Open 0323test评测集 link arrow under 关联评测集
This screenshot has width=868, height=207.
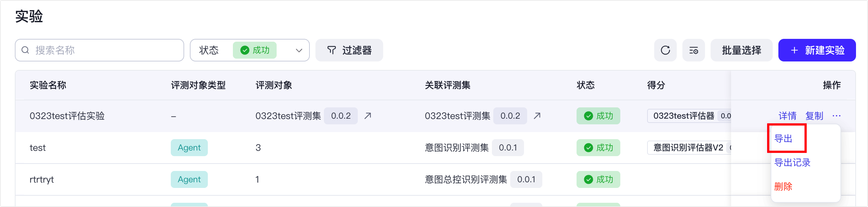click(x=537, y=116)
